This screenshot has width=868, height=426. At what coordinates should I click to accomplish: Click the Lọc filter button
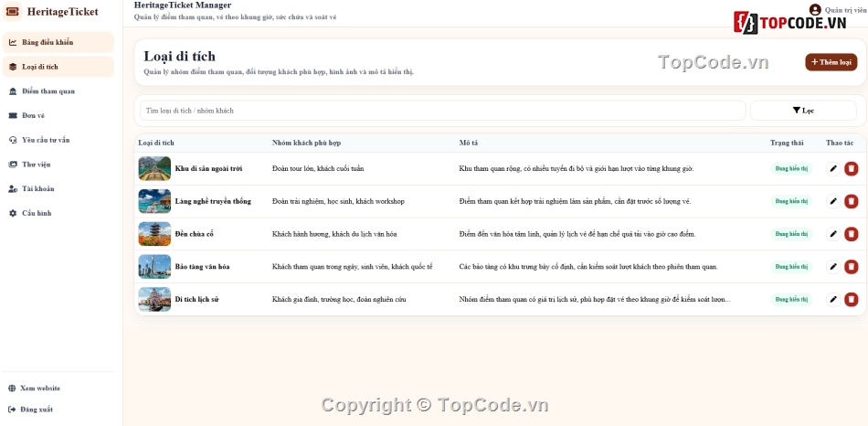point(803,111)
